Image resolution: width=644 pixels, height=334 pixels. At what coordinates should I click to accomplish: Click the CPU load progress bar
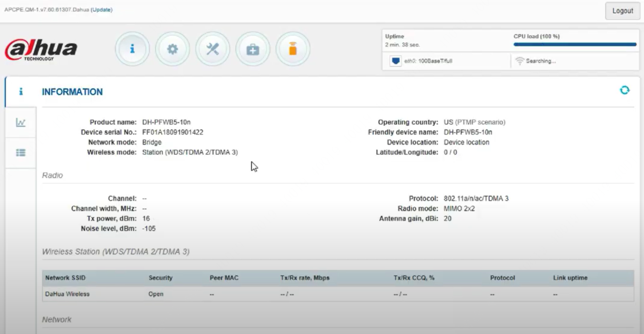pyautogui.click(x=575, y=45)
